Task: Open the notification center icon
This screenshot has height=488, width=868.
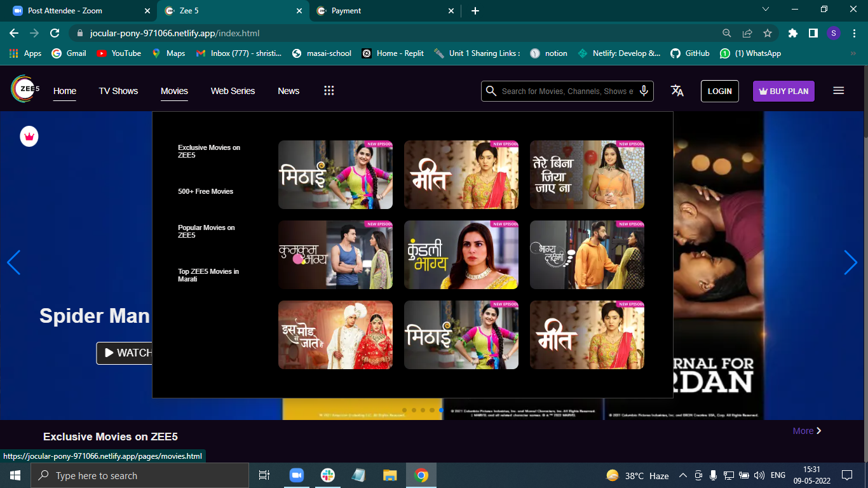Action: point(847,475)
